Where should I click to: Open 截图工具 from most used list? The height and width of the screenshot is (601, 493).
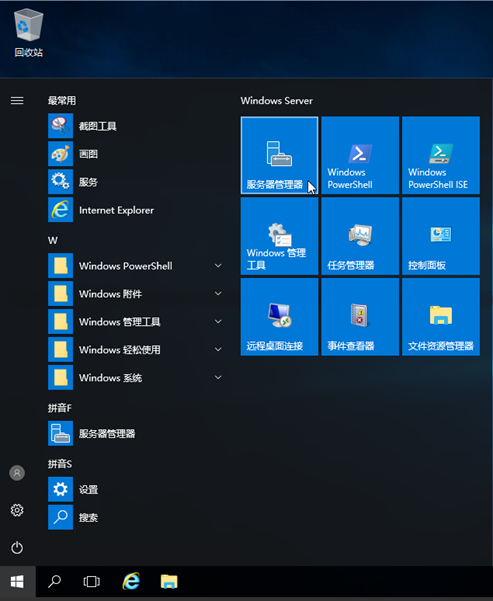click(136, 126)
